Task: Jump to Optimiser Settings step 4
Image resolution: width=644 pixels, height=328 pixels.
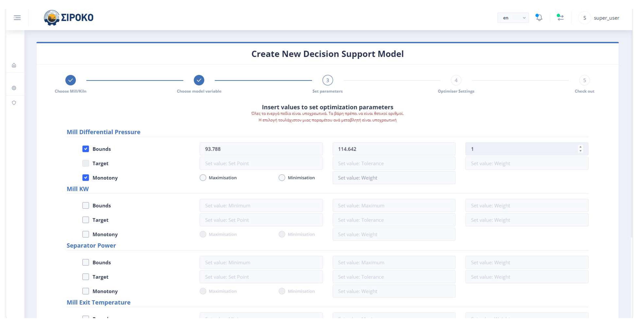Action: [x=456, y=80]
